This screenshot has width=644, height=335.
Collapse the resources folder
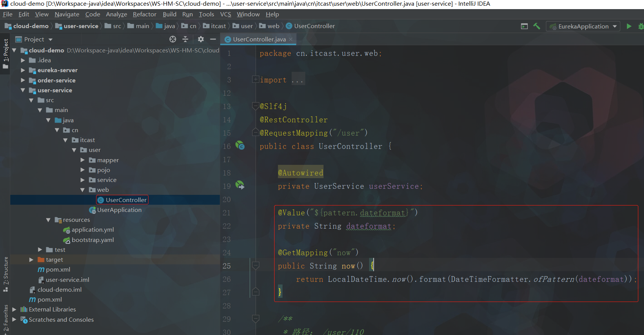(48, 220)
